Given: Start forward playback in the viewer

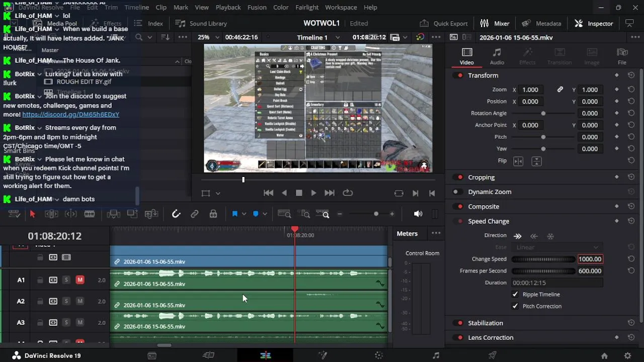Looking at the screenshot, I should pos(313,193).
